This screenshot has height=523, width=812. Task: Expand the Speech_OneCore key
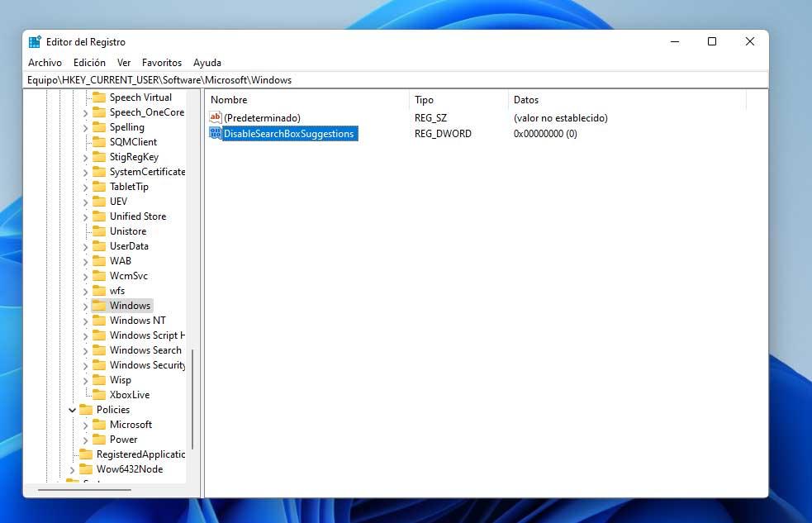(85, 113)
